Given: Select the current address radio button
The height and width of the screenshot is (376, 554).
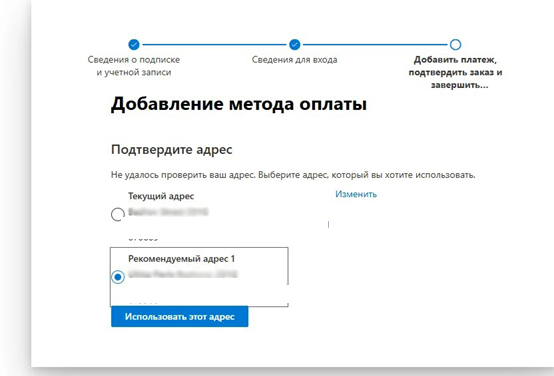Looking at the screenshot, I should pyautogui.click(x=118, y=214).
